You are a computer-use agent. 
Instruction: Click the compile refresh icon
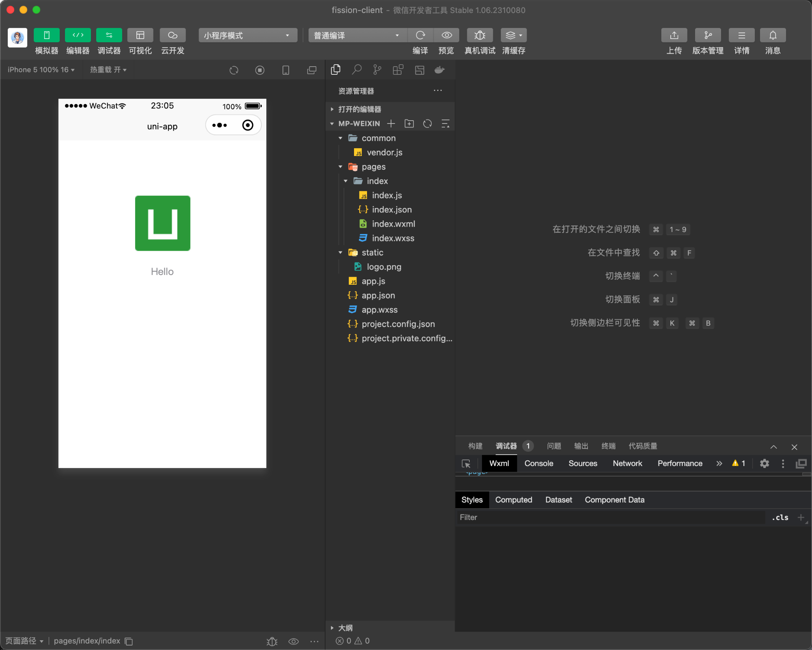tap(420, 35)
